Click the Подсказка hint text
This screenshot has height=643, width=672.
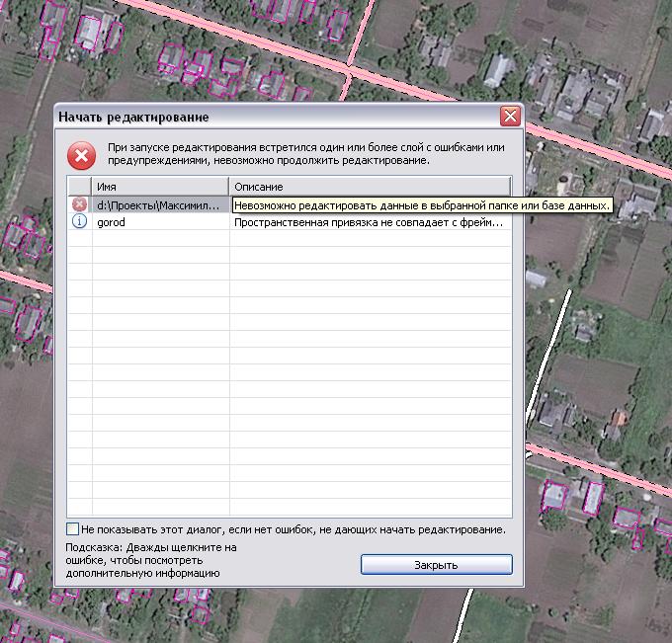click(151, 560)
